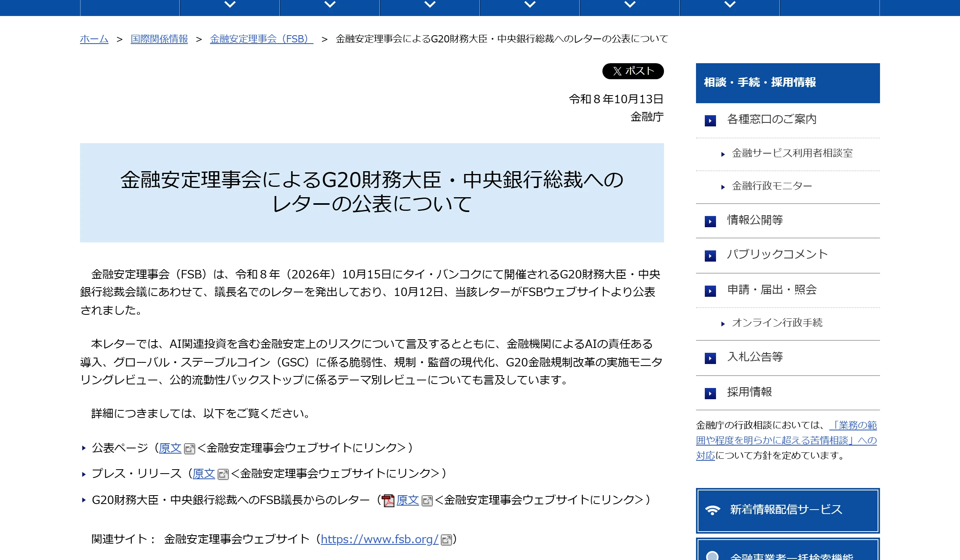Click 新着情報配信サービス banner button
The image size is (960, 560).
click(788, 510)
